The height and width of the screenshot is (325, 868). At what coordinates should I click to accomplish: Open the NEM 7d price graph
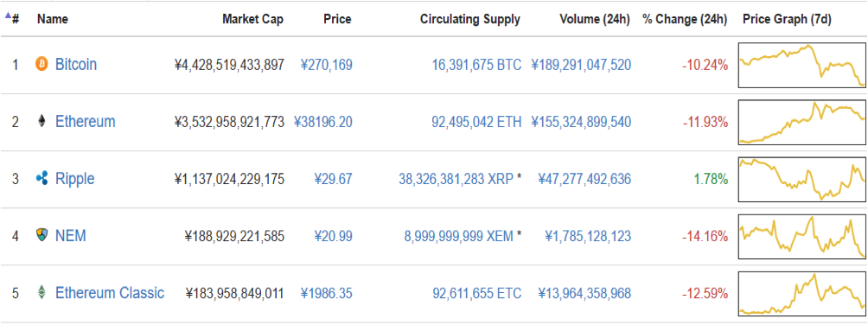pos(802,236)
